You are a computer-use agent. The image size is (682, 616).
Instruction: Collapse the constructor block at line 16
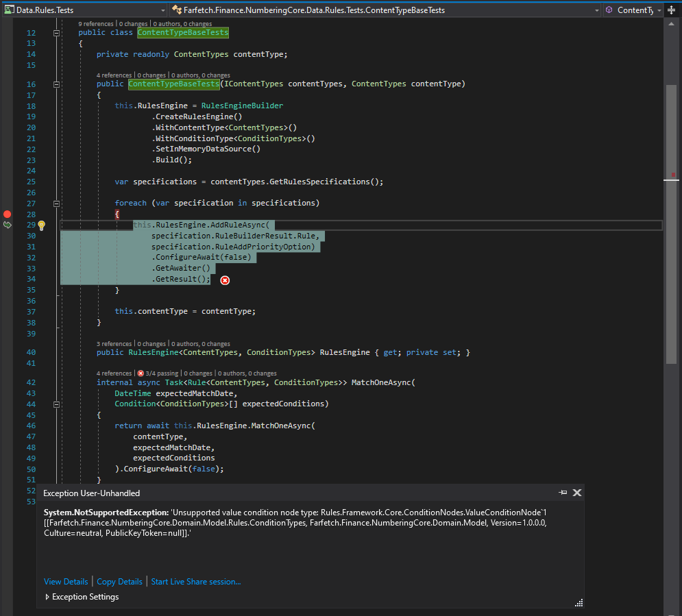pos(56,84)
